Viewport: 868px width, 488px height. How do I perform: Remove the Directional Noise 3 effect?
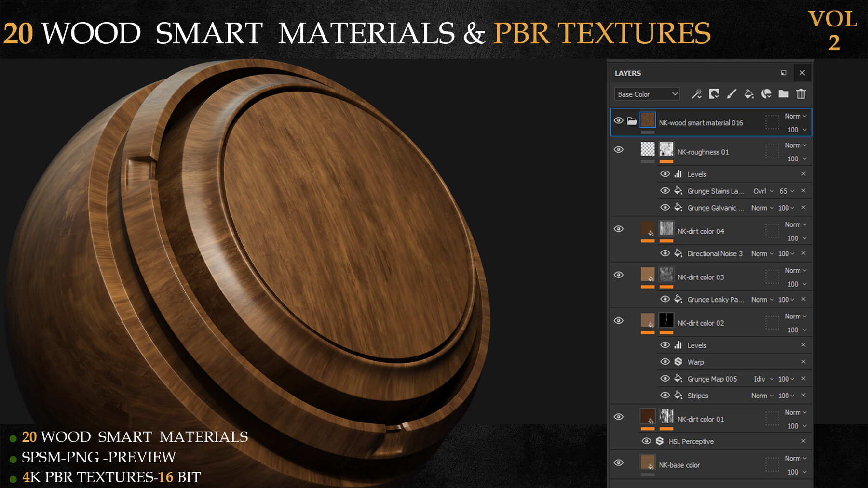[802, 253]
